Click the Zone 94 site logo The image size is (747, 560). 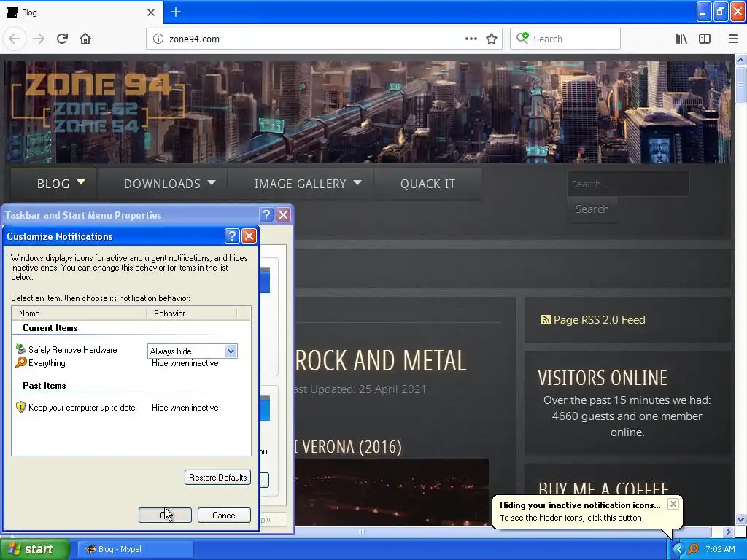point(97,103)
